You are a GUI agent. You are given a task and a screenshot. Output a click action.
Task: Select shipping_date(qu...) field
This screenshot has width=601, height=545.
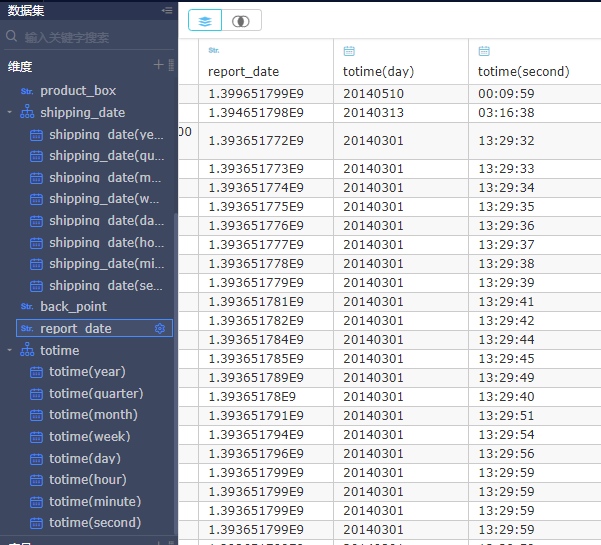tap(107, 156)
